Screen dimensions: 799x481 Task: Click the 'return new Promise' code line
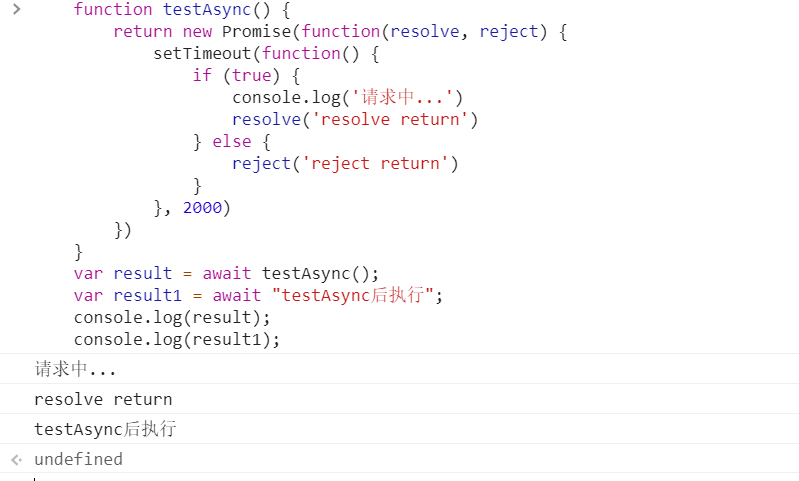[x=340, y=32]
